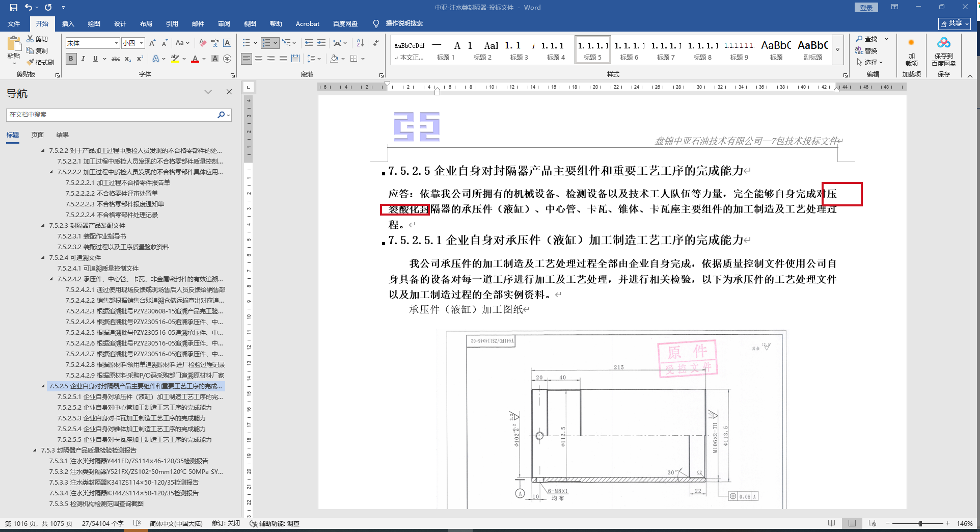Open the 插入 (Insert) ribbon tab
This screenshot has width=980, height=532.
[68, 23]
